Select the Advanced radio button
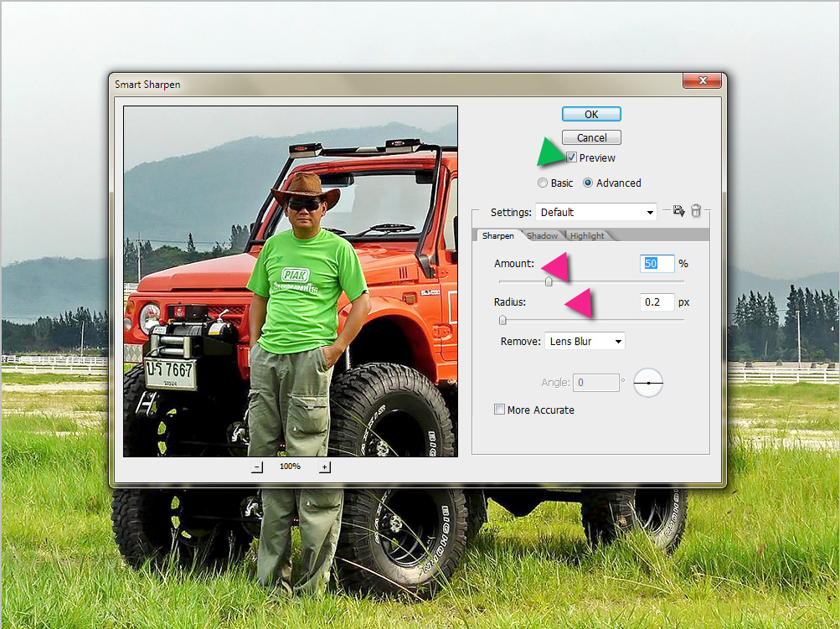Image resolution: width=840 pixels, height=629 pixels. coord(588,183)
